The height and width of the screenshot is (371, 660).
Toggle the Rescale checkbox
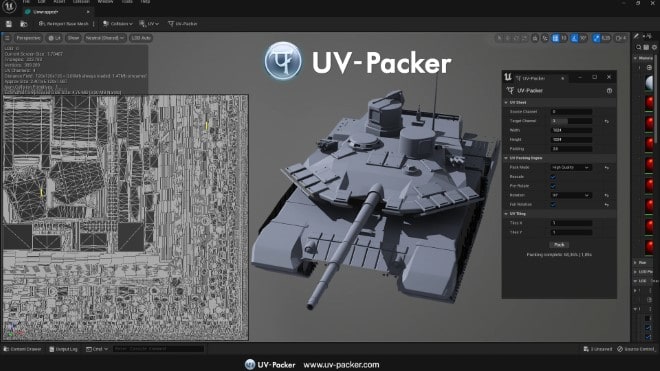tap(554, 176)
